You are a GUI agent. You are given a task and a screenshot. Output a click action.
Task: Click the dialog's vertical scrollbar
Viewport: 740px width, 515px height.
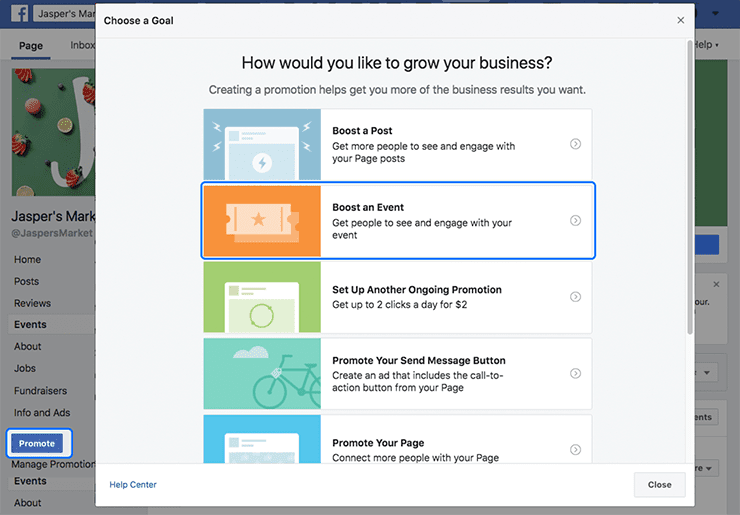690,190
